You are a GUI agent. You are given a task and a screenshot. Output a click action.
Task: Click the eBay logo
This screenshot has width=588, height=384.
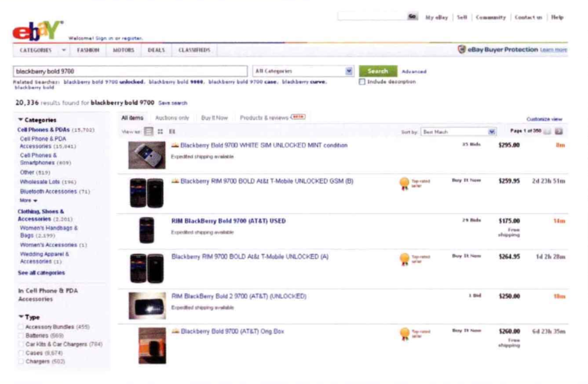pos(38,31)
